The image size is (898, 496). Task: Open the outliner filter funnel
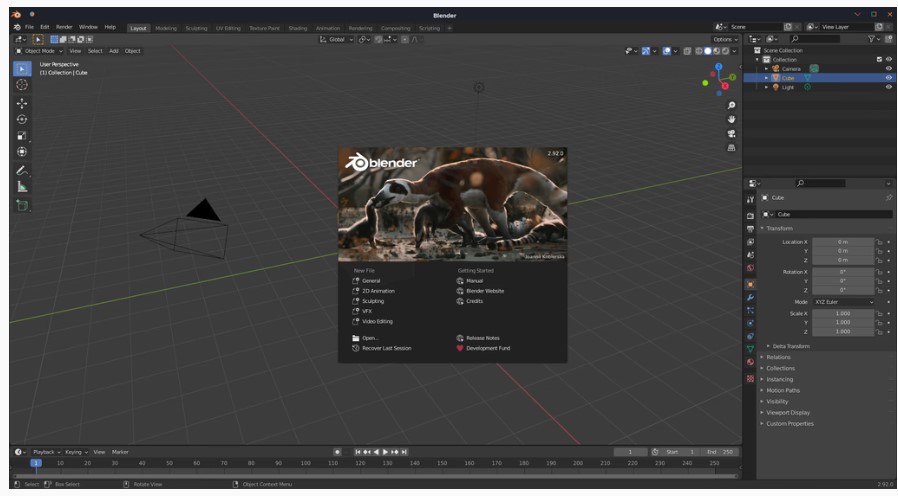pos(871,39)
